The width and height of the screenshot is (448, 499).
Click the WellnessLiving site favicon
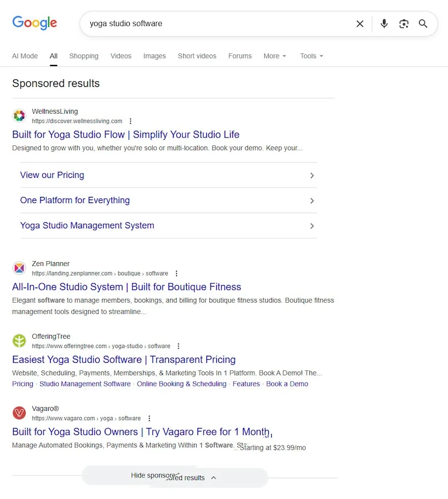pyautogui.click(x=19, y=116)
